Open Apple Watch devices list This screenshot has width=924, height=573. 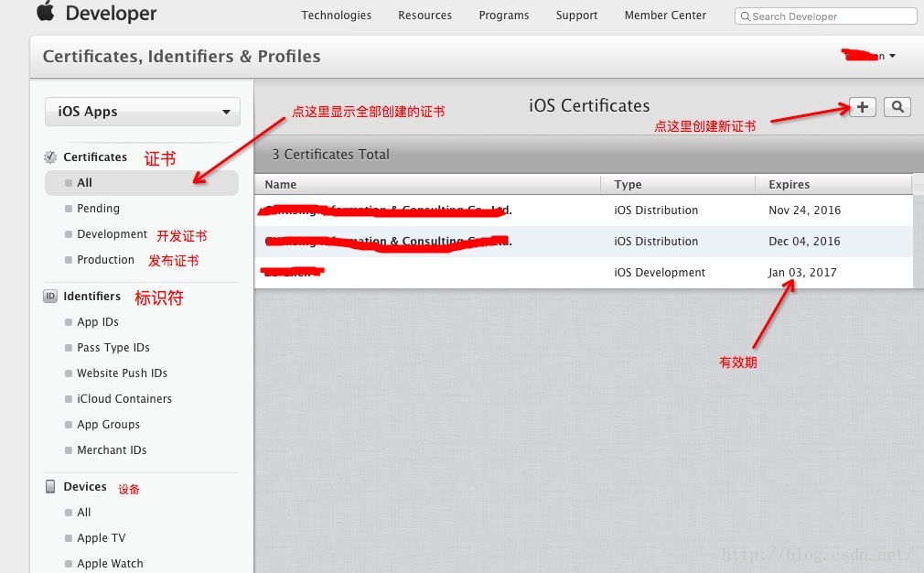coord(110,564)
